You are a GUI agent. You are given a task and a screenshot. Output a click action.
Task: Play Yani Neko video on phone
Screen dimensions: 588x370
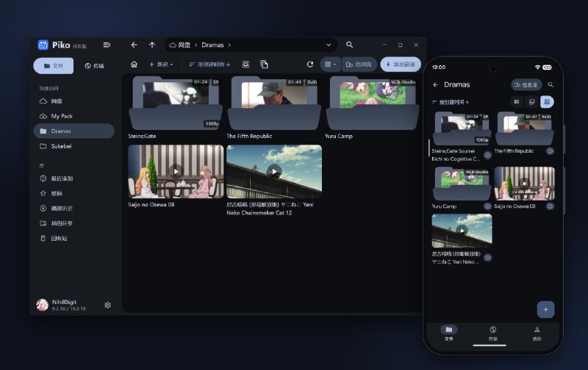click(x=462, y=231)
